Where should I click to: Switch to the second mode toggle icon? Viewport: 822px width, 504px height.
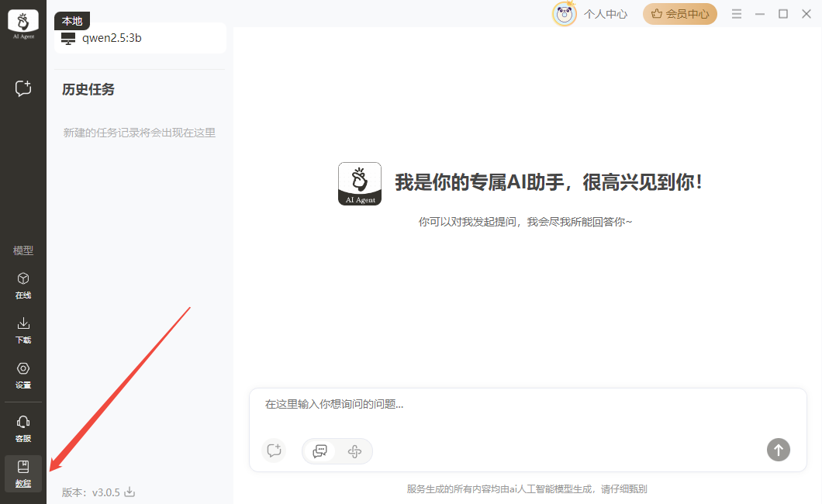(354, 451)
